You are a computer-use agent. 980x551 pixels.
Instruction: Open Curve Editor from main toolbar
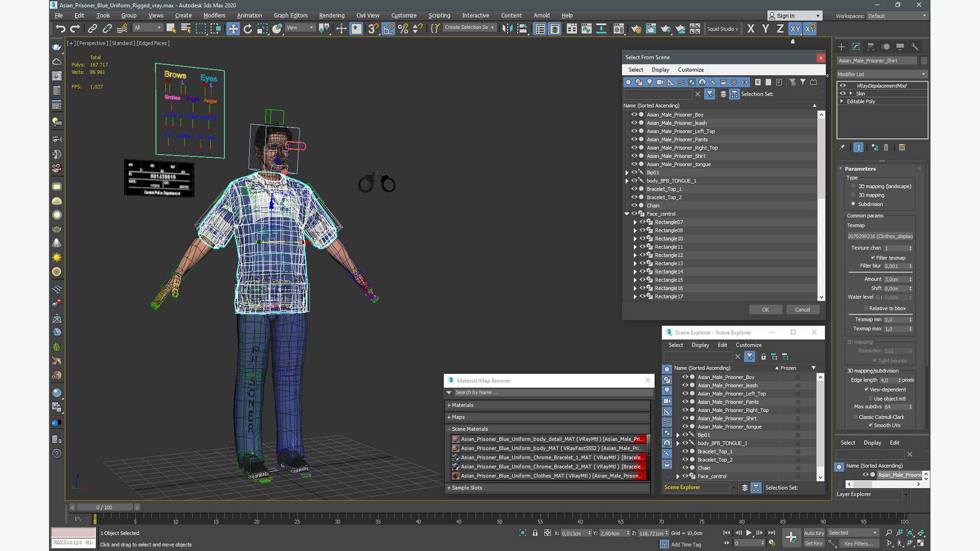click(x=586, y=29)
